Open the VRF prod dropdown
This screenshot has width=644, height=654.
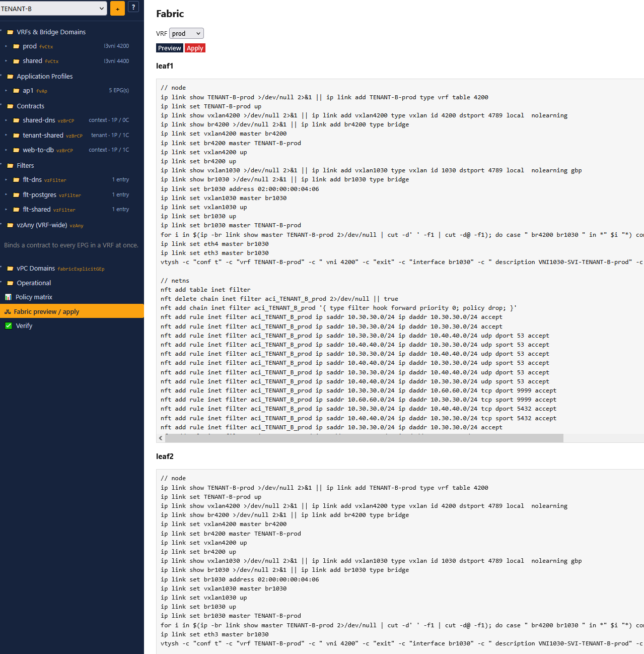pos(186,33)
